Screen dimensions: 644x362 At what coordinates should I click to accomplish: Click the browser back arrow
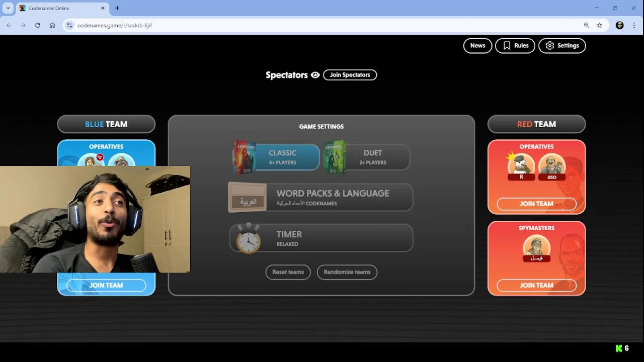click(9, 25)
